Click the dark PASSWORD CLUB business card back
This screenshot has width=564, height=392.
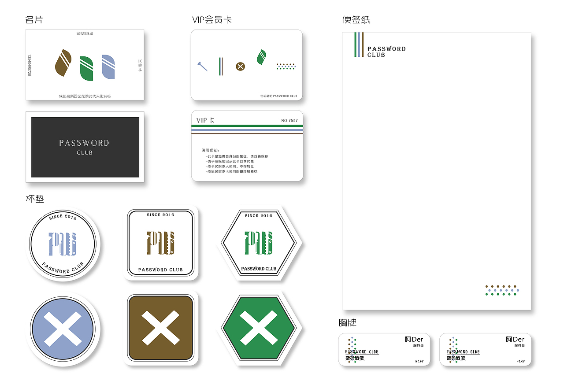pos(85,147)
